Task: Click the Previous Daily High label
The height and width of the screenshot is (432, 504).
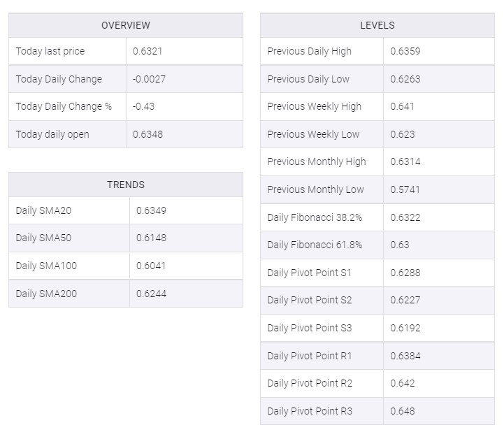Action: tap(309, 51)
